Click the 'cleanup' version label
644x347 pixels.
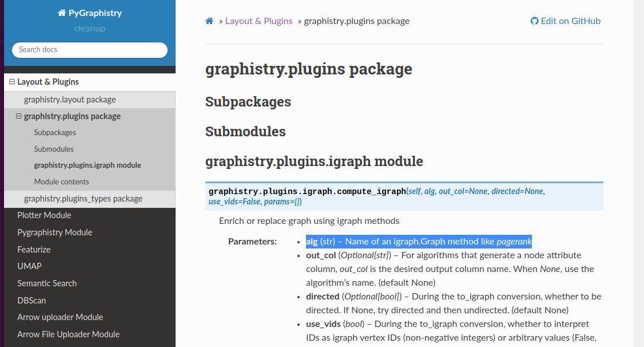[x=90, y=29]
